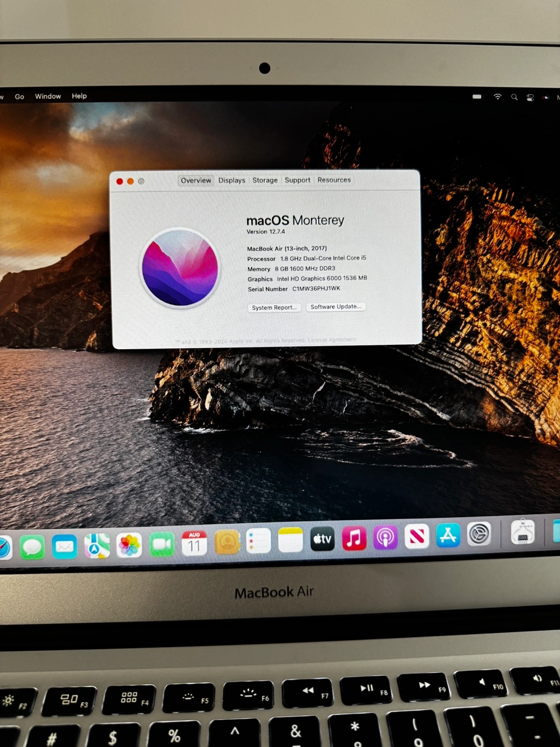Screen dimensions: 560x747
Task: Click 'Intel HD Graphics 6000 1536 MB'
Action: [x=322, y=279]
